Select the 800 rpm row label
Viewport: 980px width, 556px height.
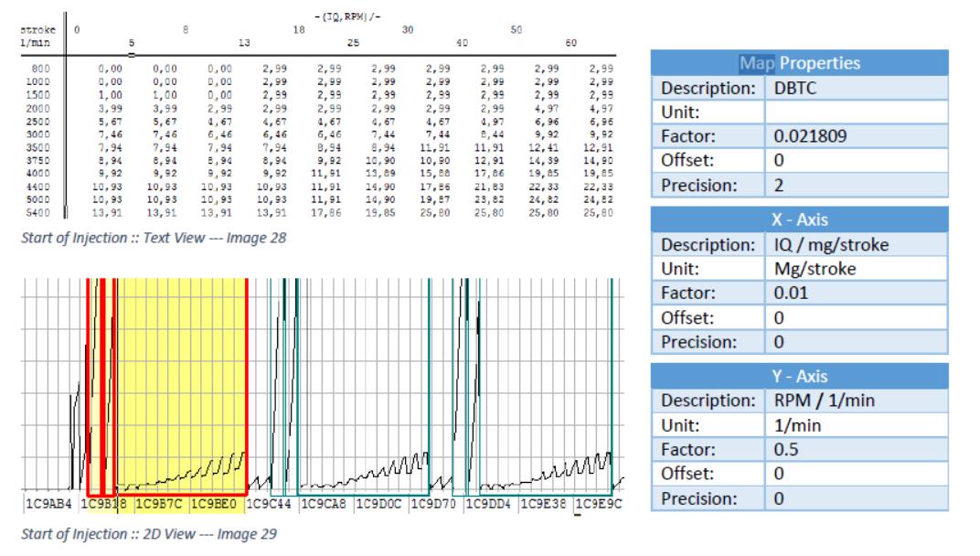(40, 69)
